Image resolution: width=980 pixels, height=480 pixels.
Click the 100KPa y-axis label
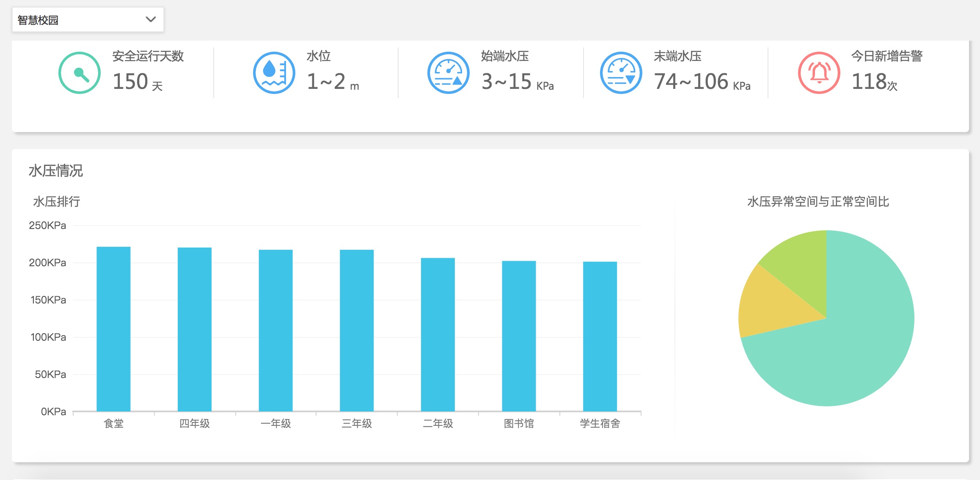coord(48,337)
